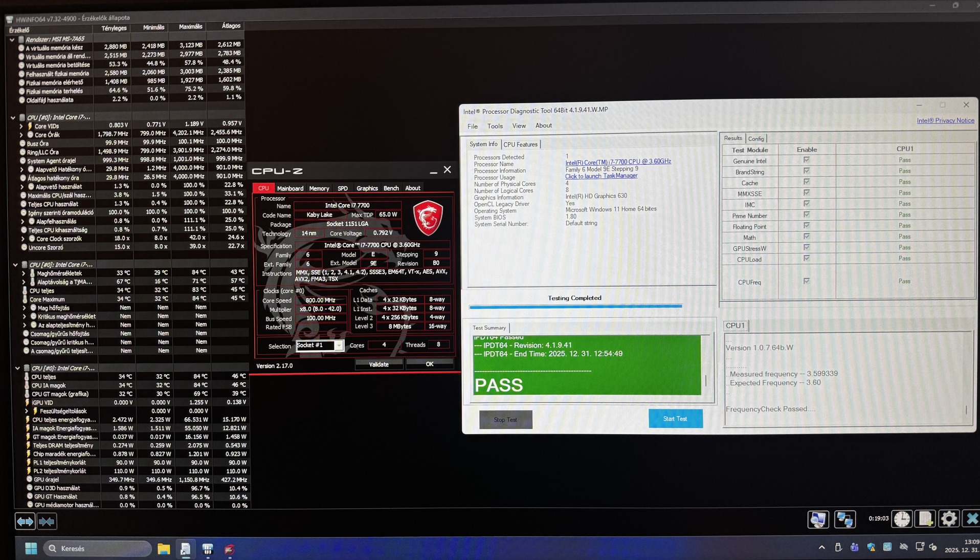980x560 pixels.
Task: Expand the Alapvető használat row
Action: tap(23, 187)
